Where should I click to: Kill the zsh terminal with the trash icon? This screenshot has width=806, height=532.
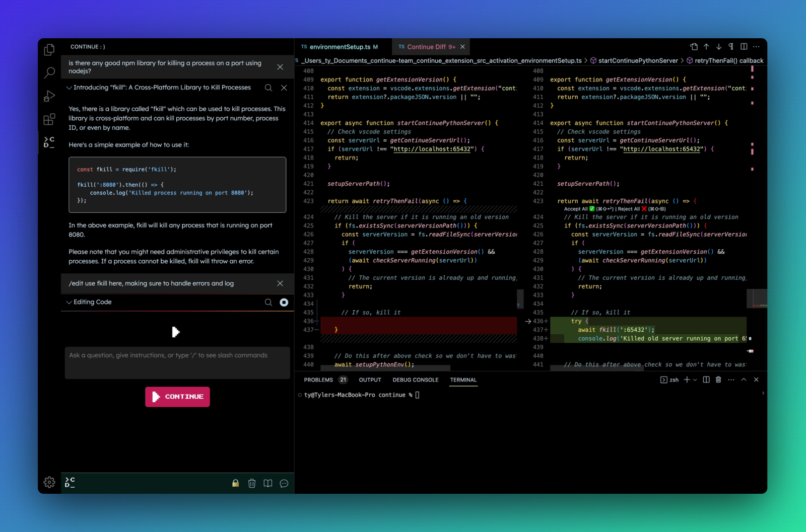point(718,380)
